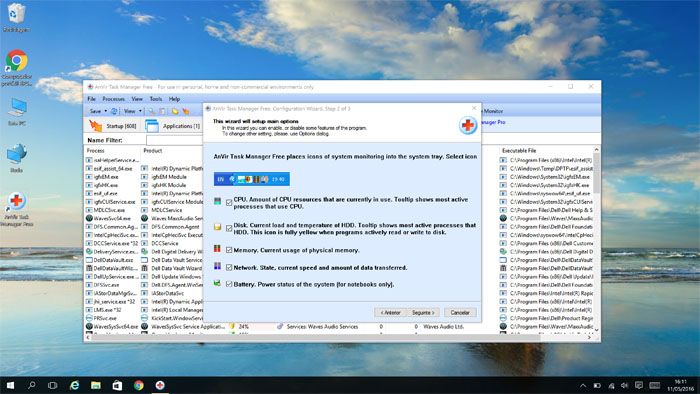Screen dimensions: 700x394
Task: Open the File menu in AnVir window
Action: 92,99
